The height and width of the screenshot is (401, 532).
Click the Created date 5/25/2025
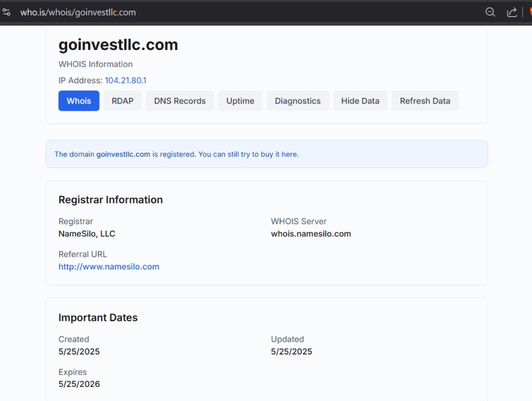(x=79, y=352)
